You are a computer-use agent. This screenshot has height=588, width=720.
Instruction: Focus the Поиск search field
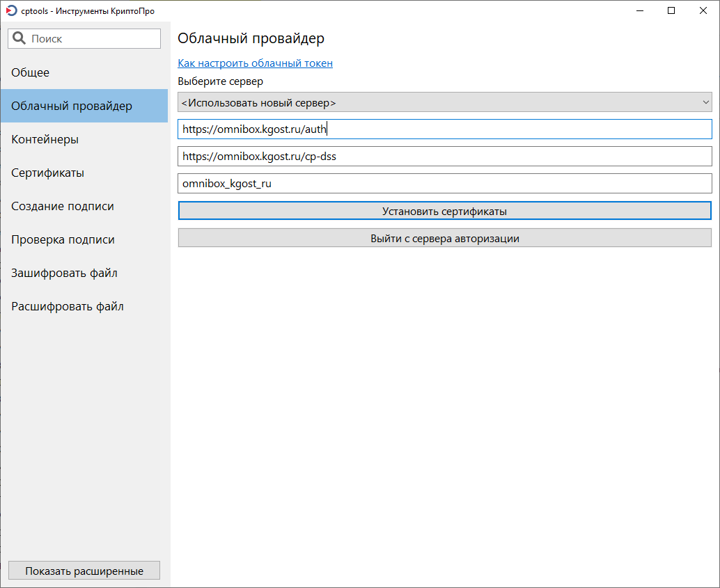tap(93, 39)
